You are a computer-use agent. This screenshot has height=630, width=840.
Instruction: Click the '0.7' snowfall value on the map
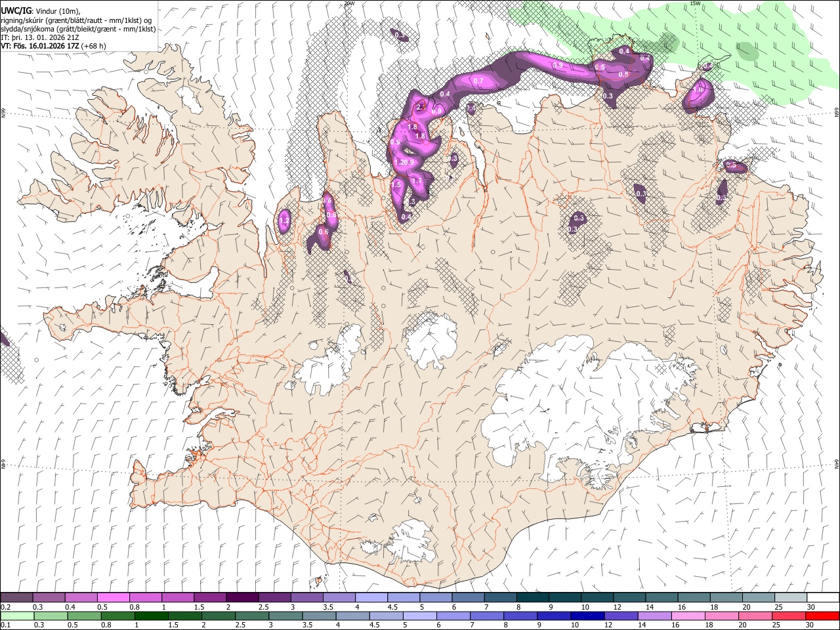coord(478,81)
